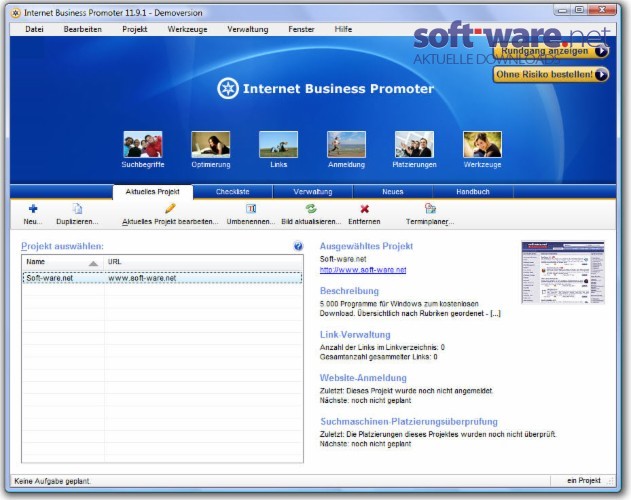Screen dimensions: 631x500
Task: Click the Rundgang anzeigen button
Action: coord(551,51)
